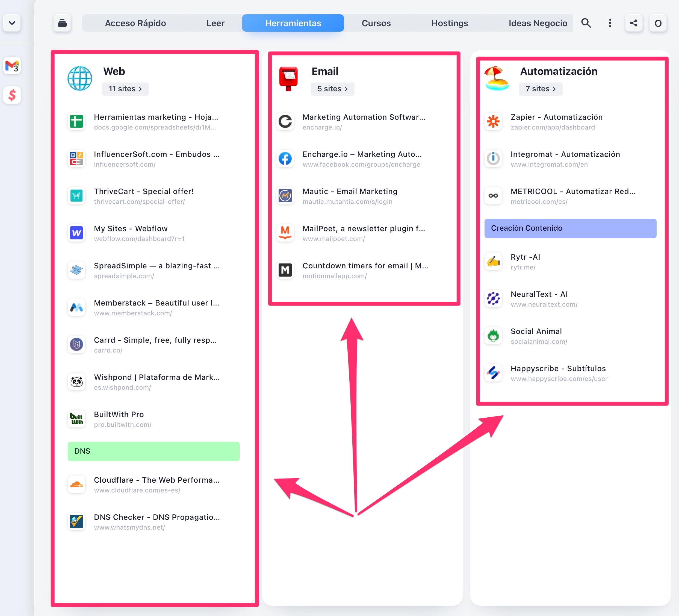Open the Webflow W icon
The width and height of the screenshot is (679, 616).
coord(76,233)
